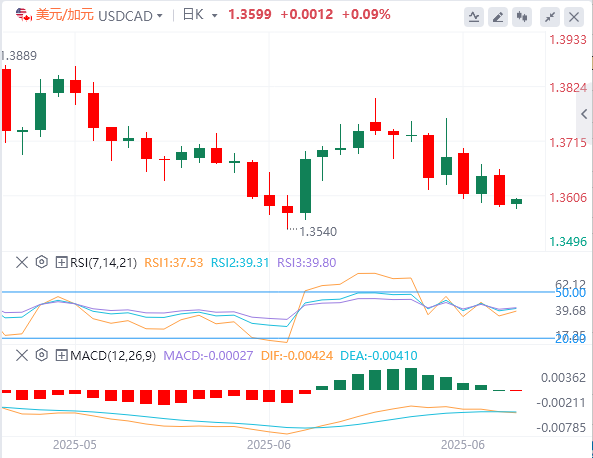Expand the 日K timeframe dropdown
Screen dimensions: 593x458
pos(214,16)
